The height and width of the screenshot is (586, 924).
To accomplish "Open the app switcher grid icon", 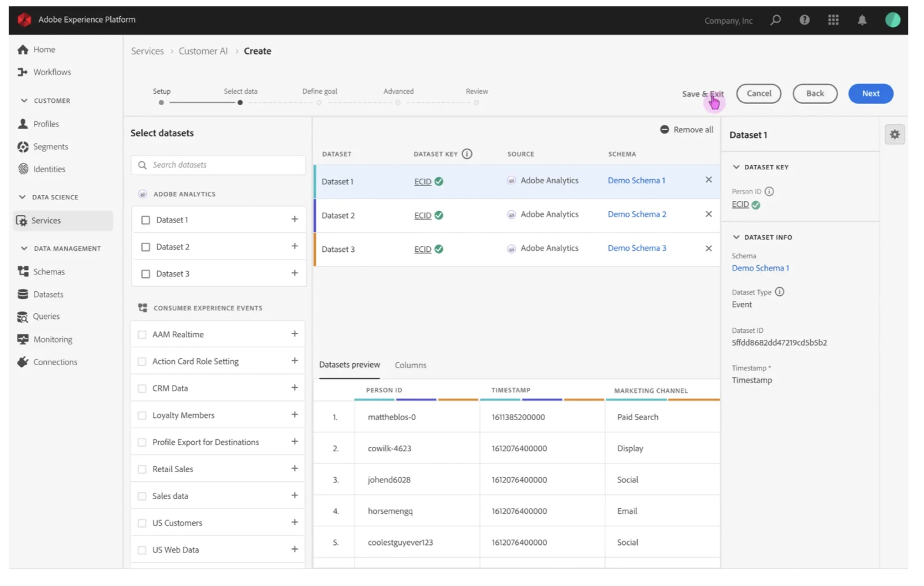I will [x=833, y=20].
